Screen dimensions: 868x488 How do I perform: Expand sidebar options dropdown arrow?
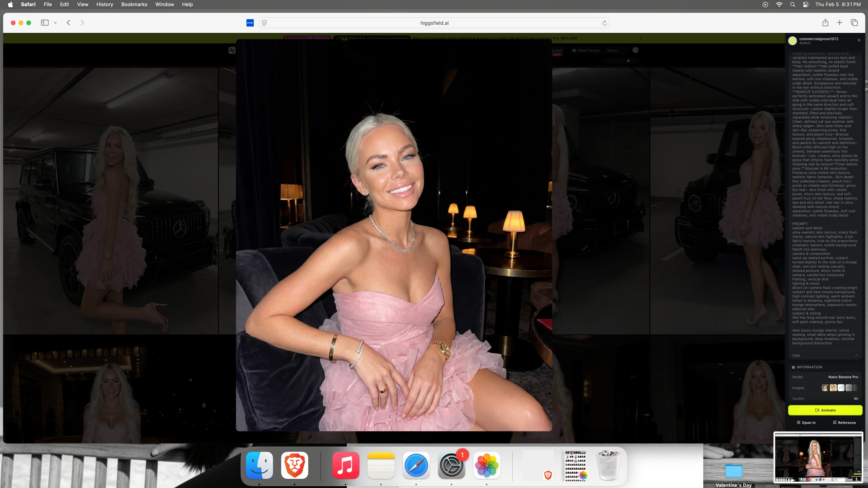coord(55,23)
